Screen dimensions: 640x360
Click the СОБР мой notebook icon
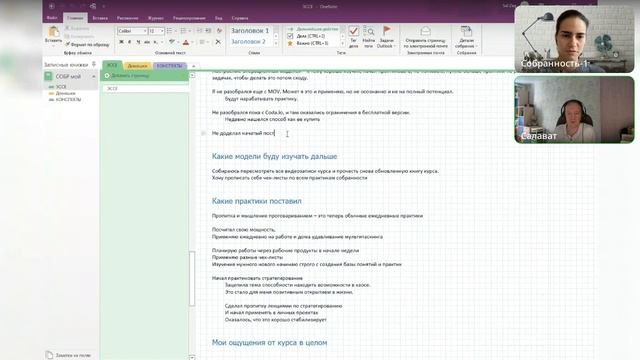click(49, 76)
